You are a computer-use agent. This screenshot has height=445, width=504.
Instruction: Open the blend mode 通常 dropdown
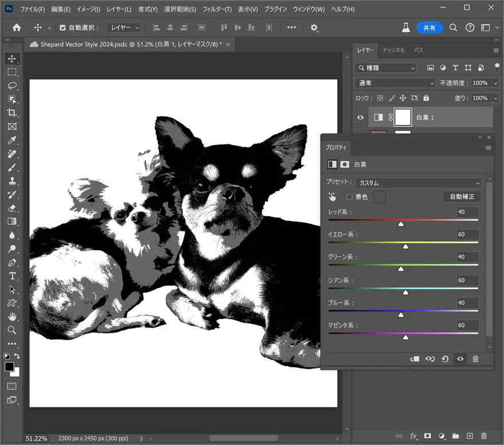[395, 83]
